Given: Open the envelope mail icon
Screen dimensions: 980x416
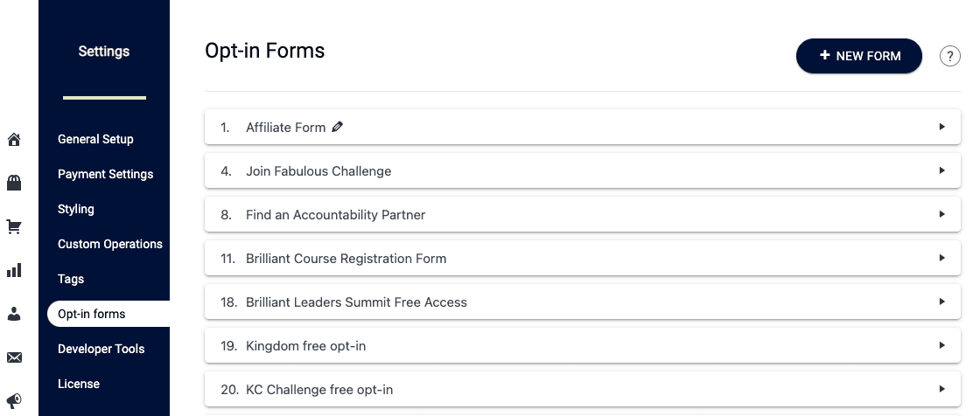Looking at the screenshot, I should [14, 357].
